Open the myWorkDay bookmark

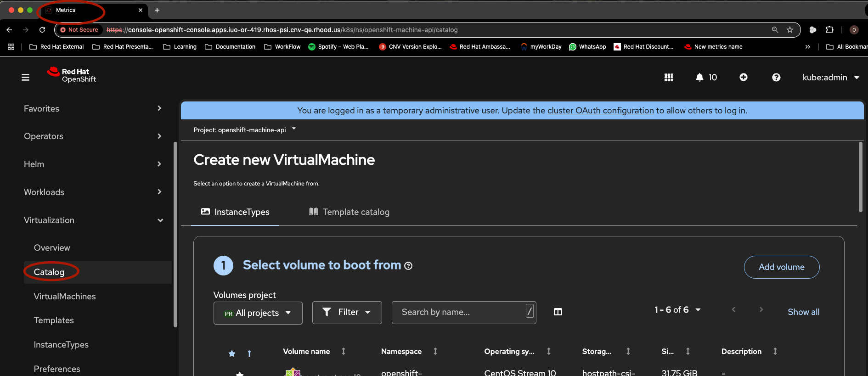[x=541, y=47]
